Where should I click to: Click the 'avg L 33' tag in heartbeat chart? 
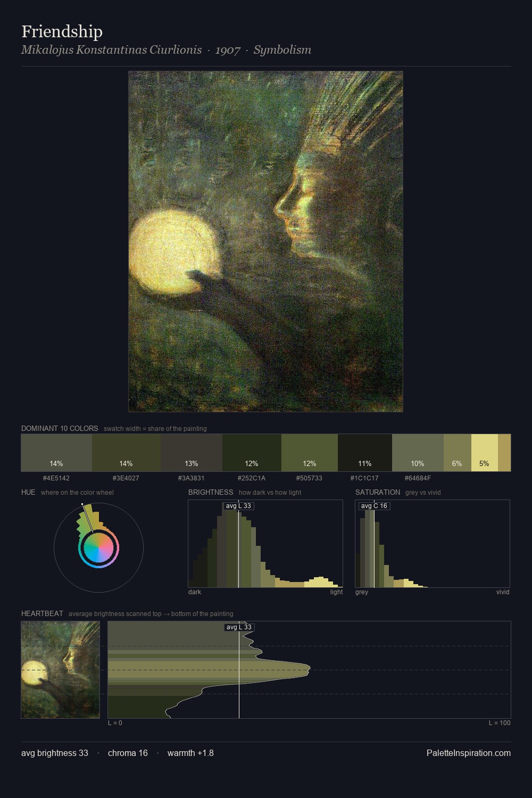pos(239,627)
